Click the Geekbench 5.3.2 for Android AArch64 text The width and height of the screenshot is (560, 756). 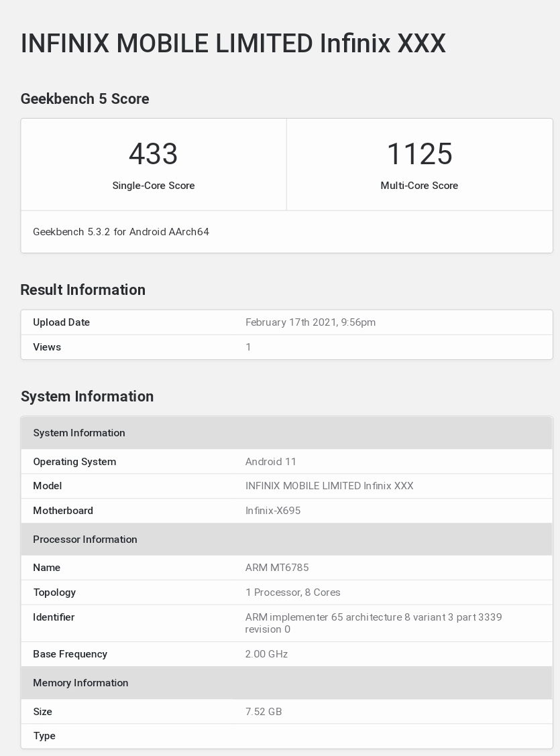tap(121, 232)
